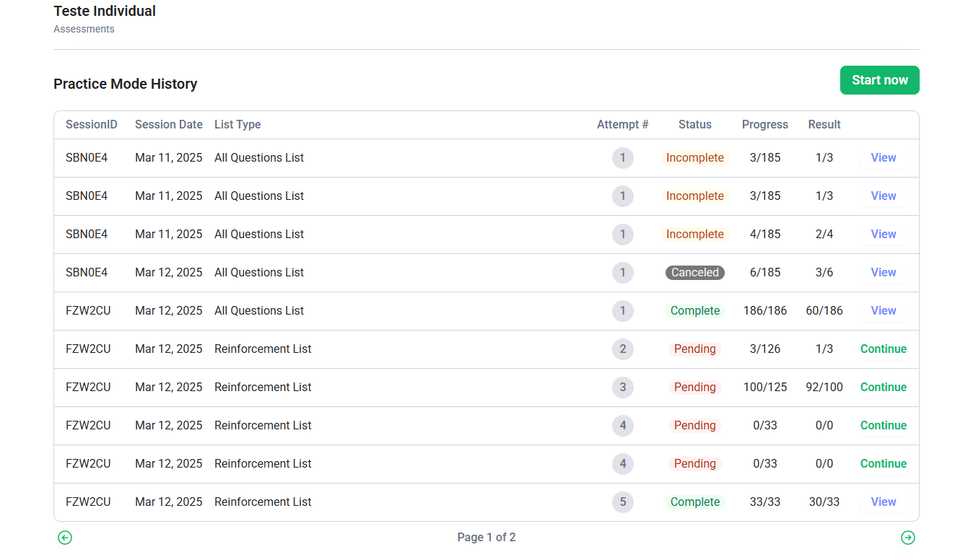Click FZW2CU in the 186/186 row
The width and height of the screenshot is (968, 560).
[x=88, y=311]
